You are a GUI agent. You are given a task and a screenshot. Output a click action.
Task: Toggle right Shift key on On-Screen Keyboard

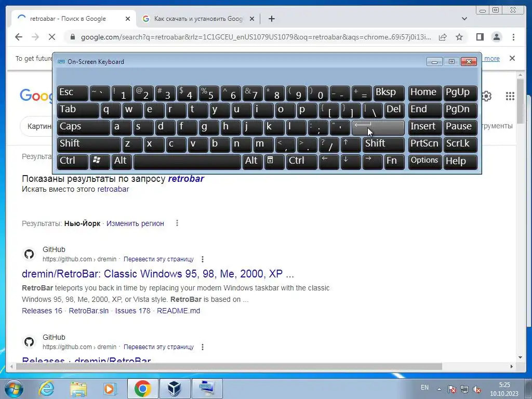coord(384,144)
